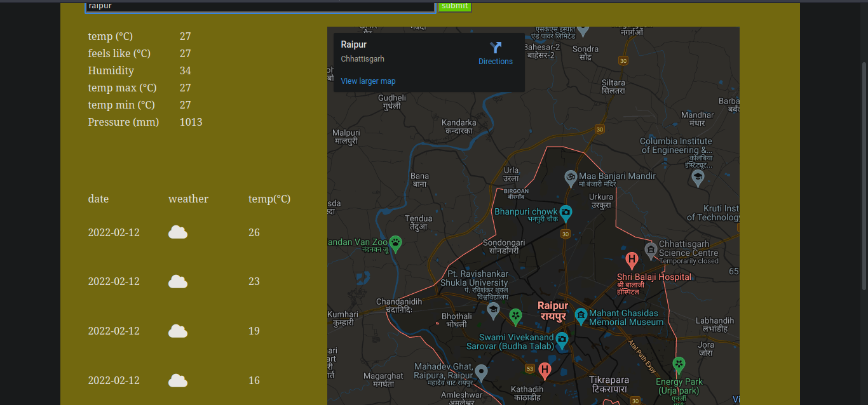This screenshot has height=405, width=868.
Task: Click the Magarghat area label
Action: [x=384, y=380]
